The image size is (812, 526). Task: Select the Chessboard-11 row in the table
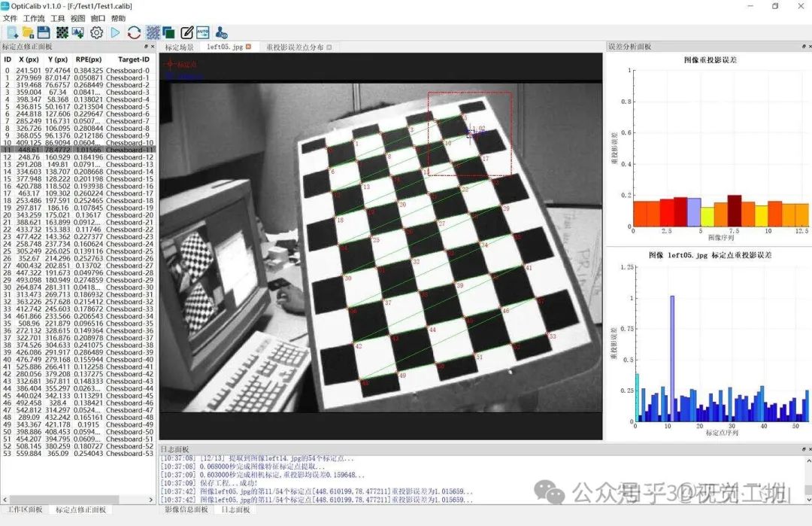click(75, 150)
